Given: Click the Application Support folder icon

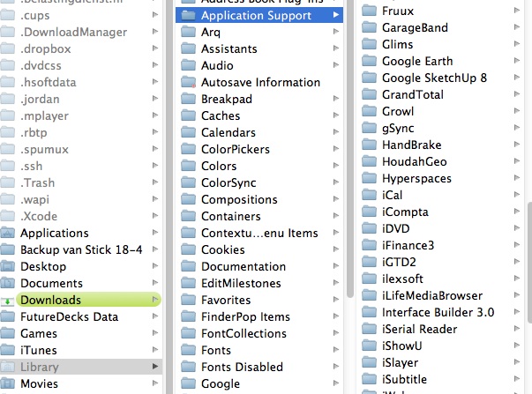Looking at the screenshot, I should coord(188,15).
